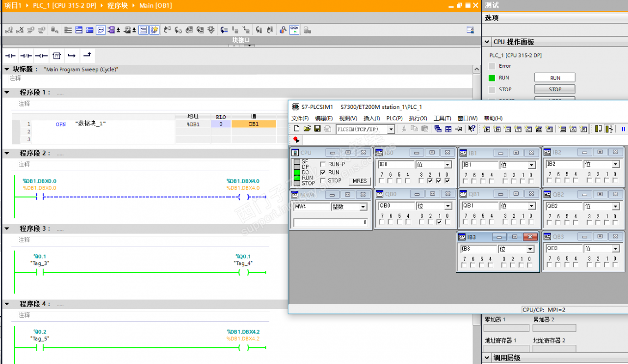
Task: Open the 帮助(H) menu
Action: (x=493, y=118)
